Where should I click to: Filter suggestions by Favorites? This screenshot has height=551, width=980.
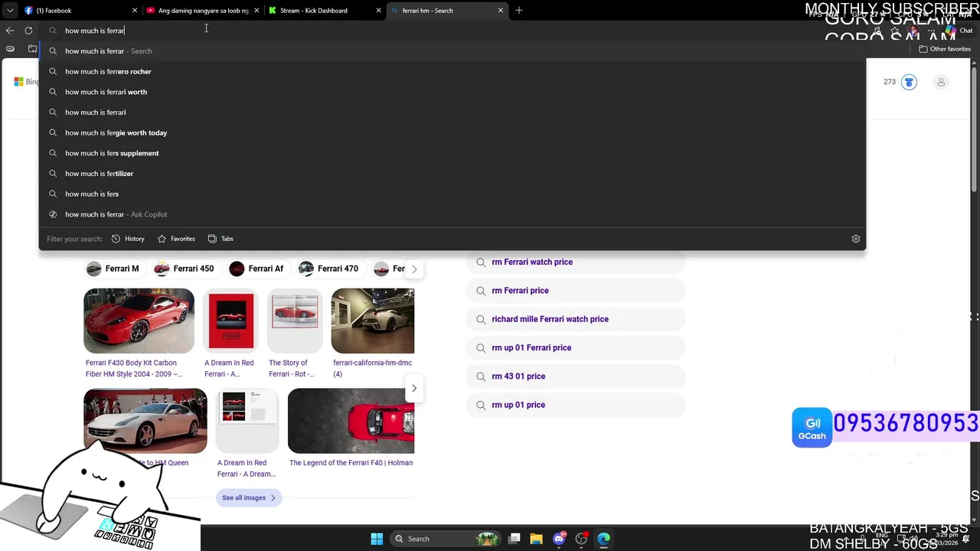tap(176, 239)
